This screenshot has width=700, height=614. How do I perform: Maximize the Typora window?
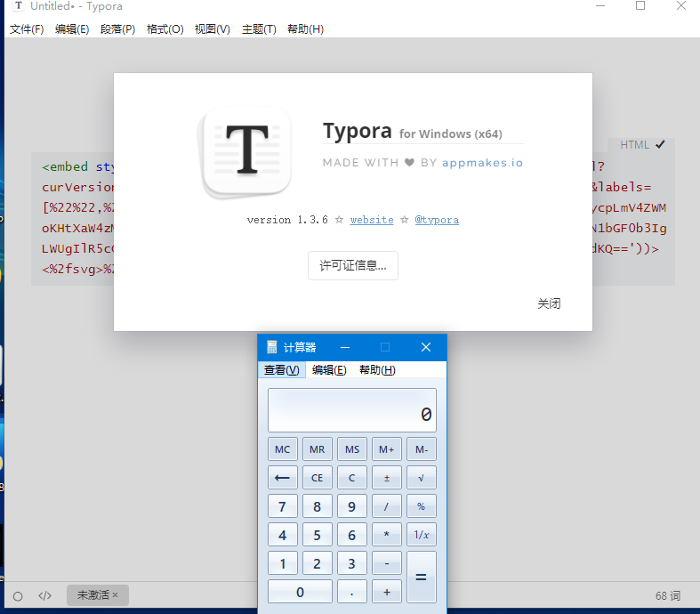coord(640,6)
